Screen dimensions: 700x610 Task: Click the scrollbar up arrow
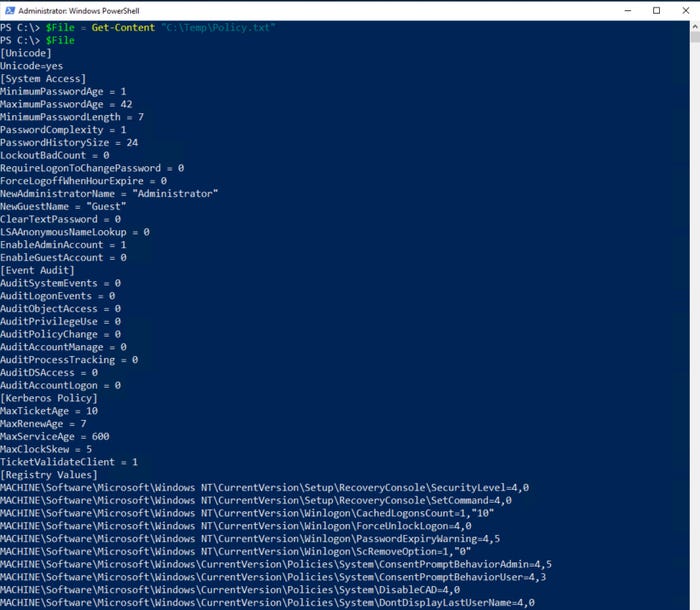coord(695,26)
